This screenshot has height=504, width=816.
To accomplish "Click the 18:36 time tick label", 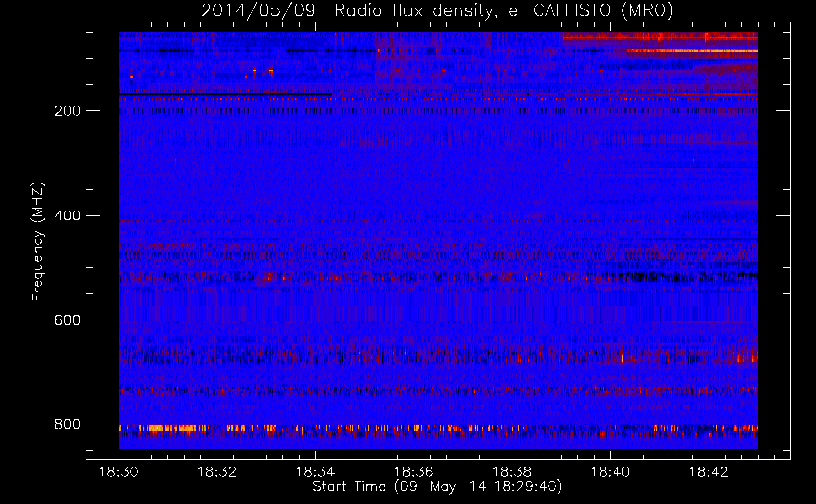I will pos(414,472).
